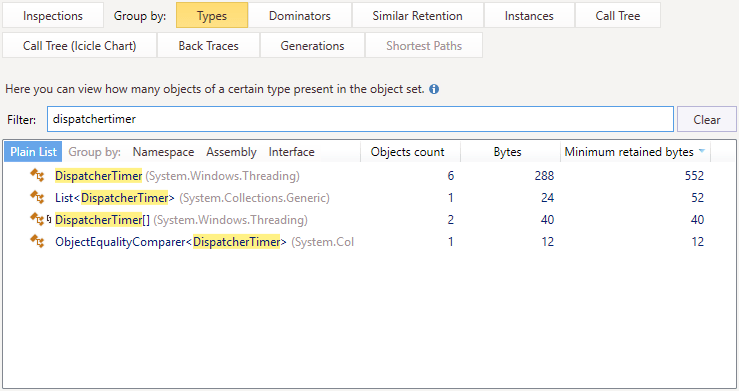Image resolution: width=739 pixels, height=391 pixels.
Task: Click the List<DispatcherTimer> type icon
Action: point(37,197)
